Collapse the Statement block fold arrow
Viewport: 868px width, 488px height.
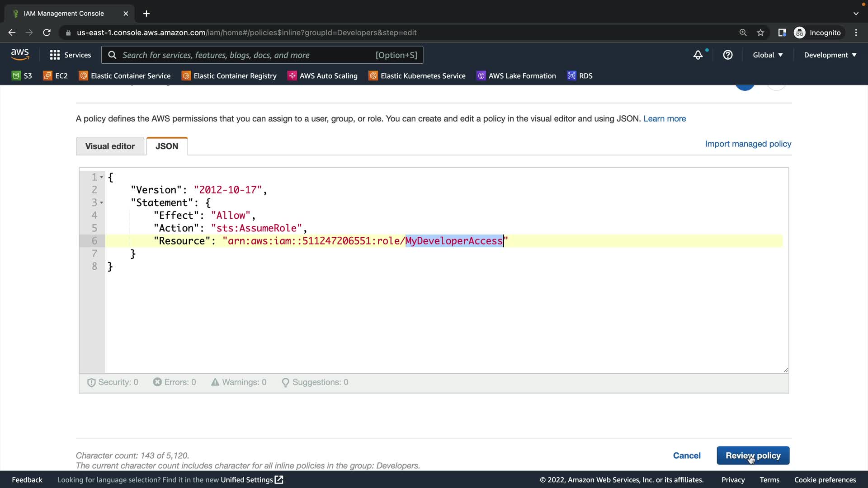(x=102, y=203)
